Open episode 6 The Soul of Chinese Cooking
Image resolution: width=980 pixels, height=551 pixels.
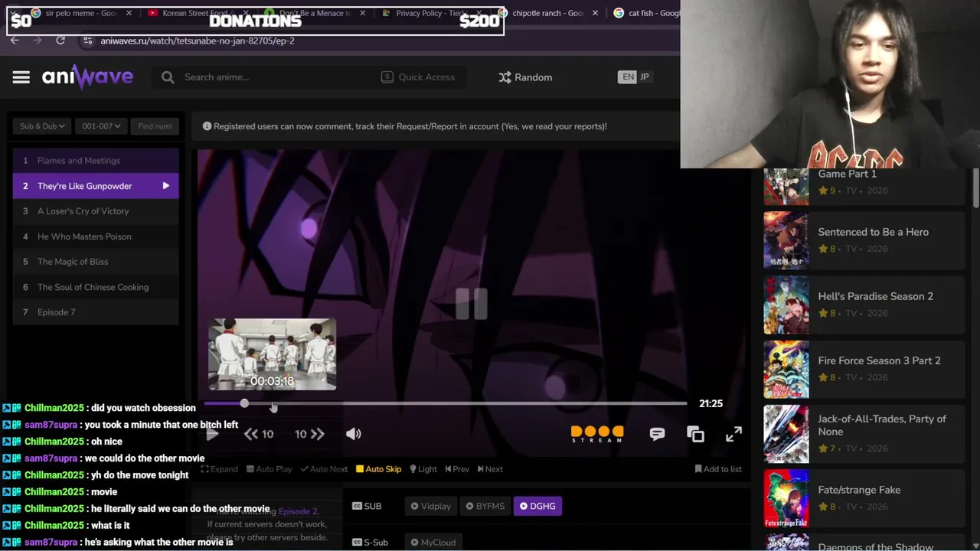[x=96, y=287]
